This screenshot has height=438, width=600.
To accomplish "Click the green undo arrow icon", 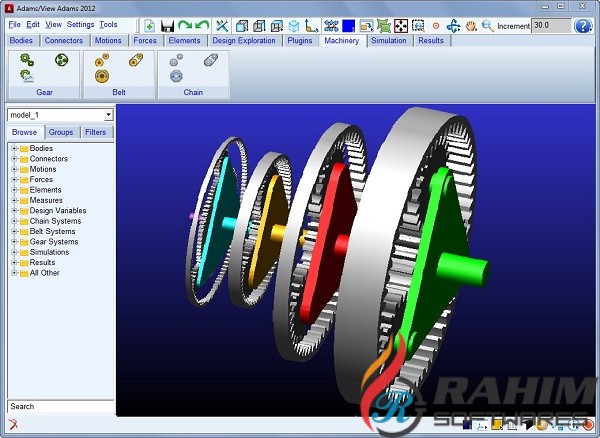I will (x=202, y=26).
